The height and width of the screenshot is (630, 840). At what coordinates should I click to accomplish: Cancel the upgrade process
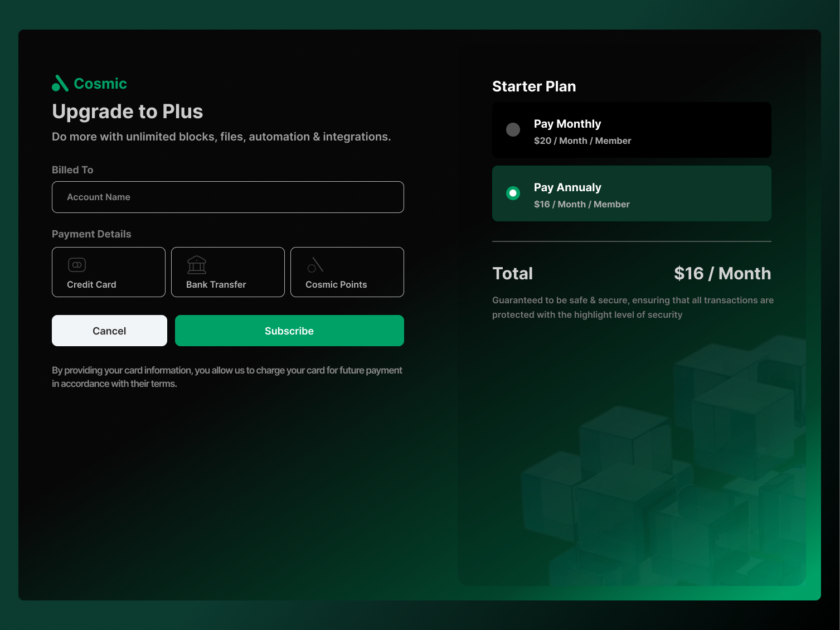tap(109, 330)
